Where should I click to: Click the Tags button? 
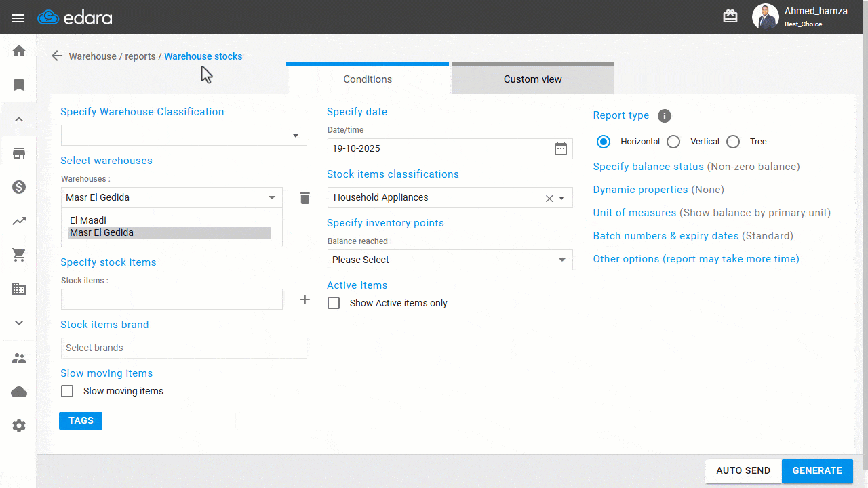tap(81, 421)
